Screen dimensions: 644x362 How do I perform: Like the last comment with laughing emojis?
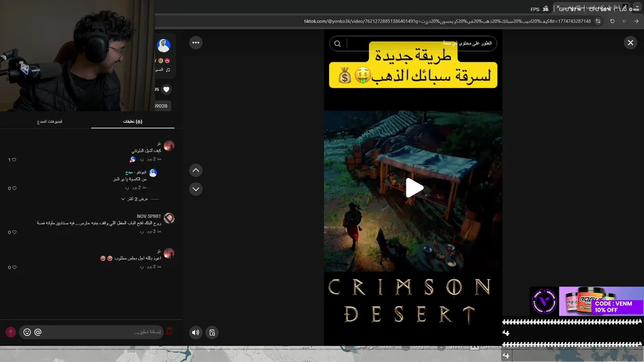point(14,267)
